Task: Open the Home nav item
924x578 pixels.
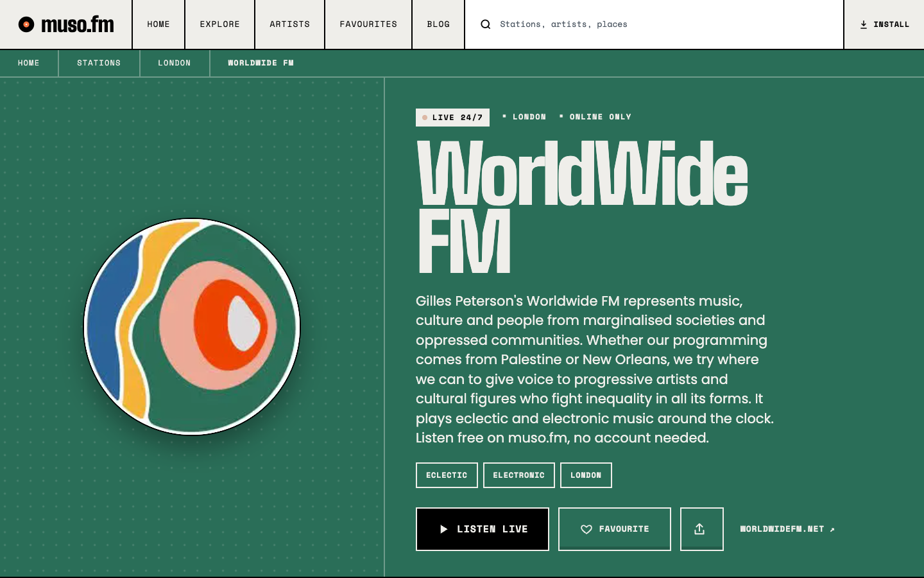Action: click(x=158, y=24)
